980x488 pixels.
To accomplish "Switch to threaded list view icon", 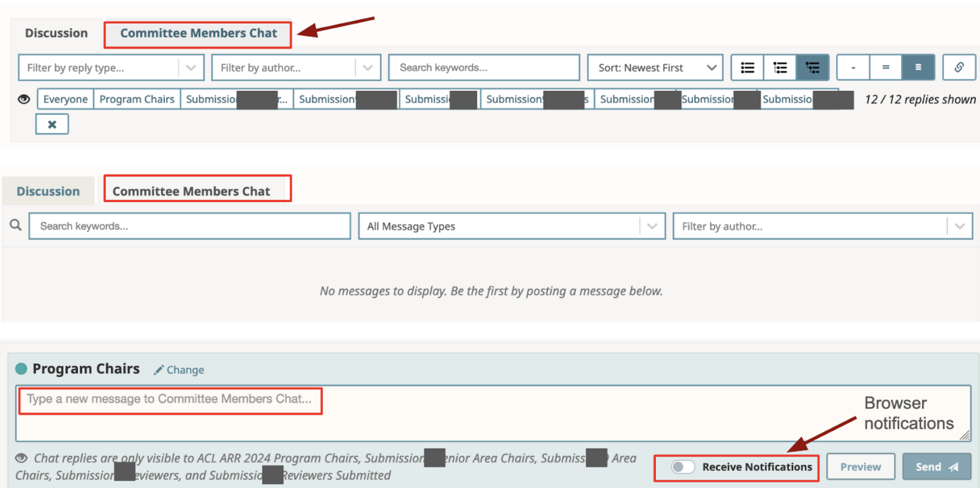I will (780, 68).
